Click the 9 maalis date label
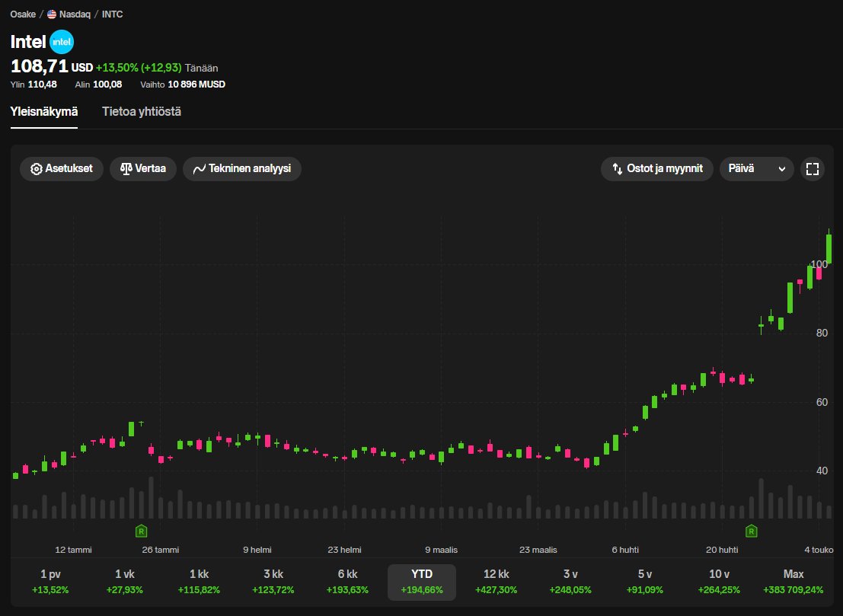The width and height of the screenshot is (843, 616). [x=442, y=550]
